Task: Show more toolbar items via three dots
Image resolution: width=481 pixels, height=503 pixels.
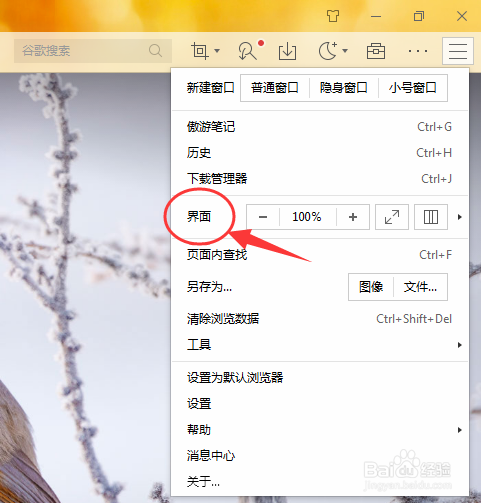Action: [x=418, y=51]
